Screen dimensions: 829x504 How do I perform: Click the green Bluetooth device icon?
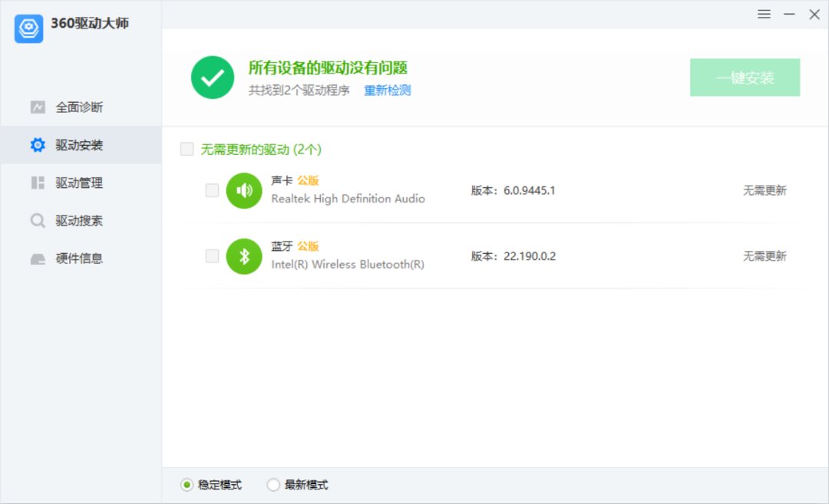tap(244, 256)
